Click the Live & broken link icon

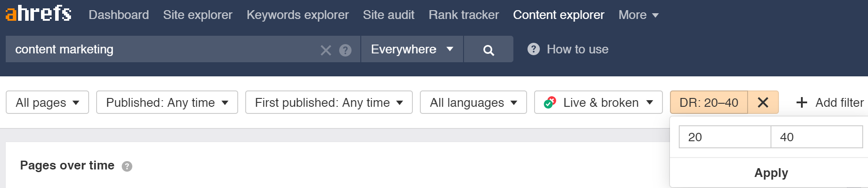click(550, 102)
